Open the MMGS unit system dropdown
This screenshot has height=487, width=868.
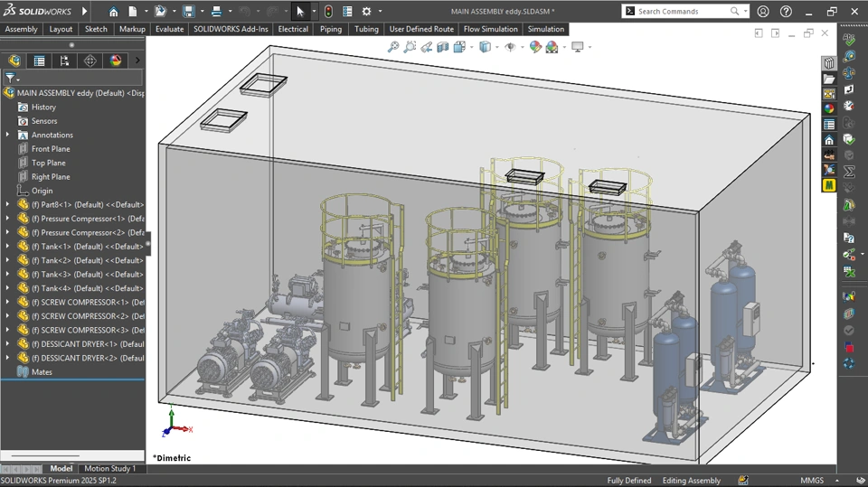[812, 481]
